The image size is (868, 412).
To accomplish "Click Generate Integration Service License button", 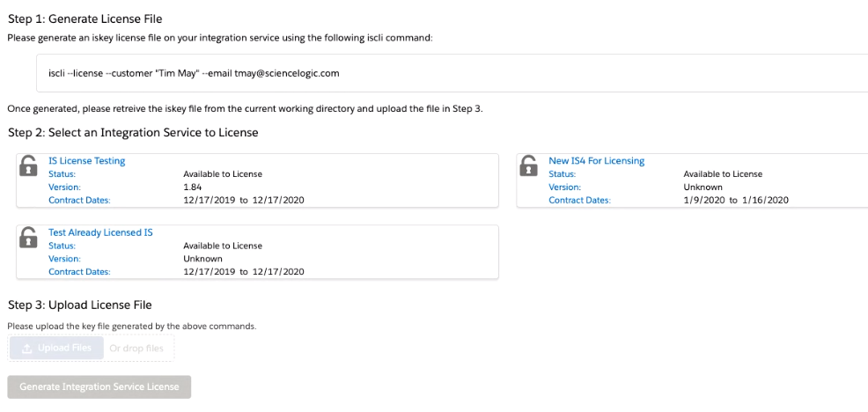I will click(x=99, y=386).
